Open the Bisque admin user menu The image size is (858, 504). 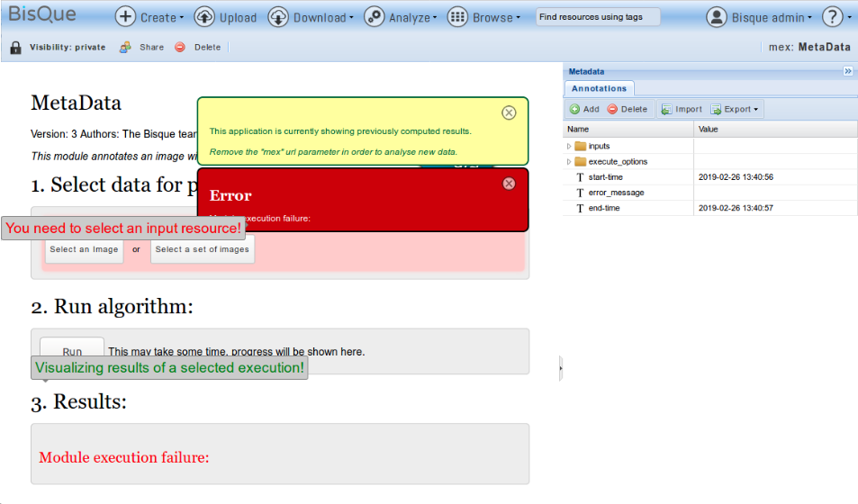click(760, 17)
